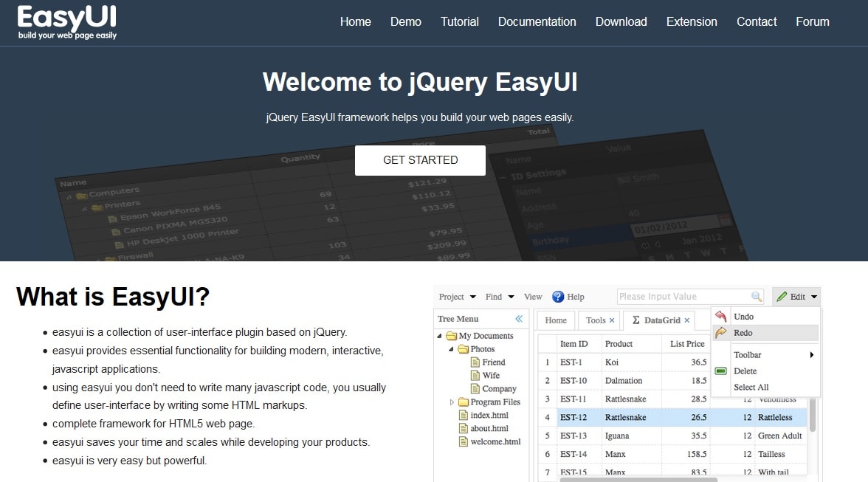Click the datagrid horizontal scrollbar

click(638, 479)
